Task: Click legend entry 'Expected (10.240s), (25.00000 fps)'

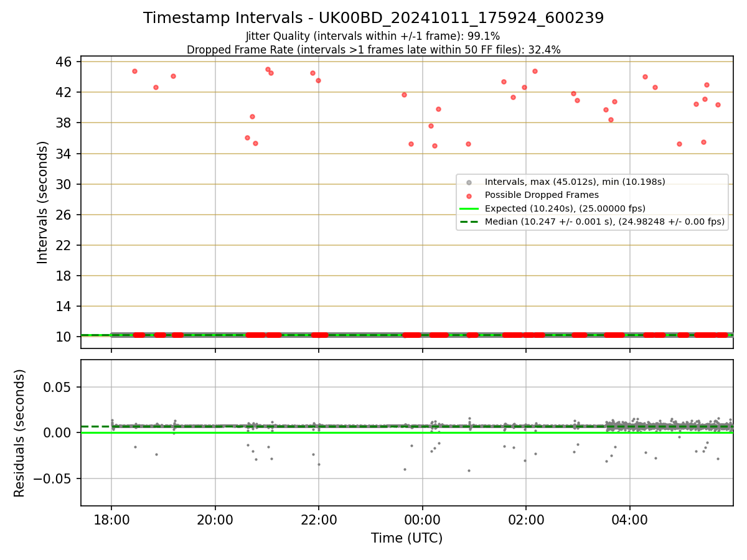Action: tap(565, 208)
